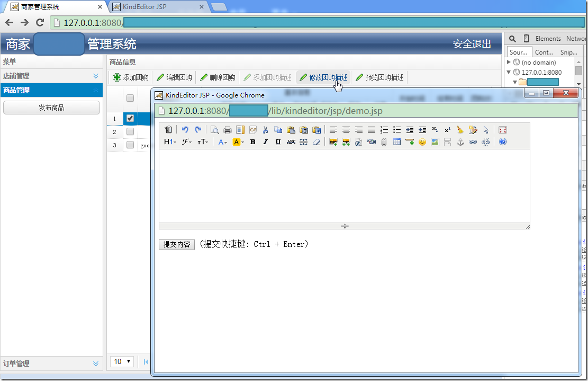Justify text fully in editor

tap(371, 130)
